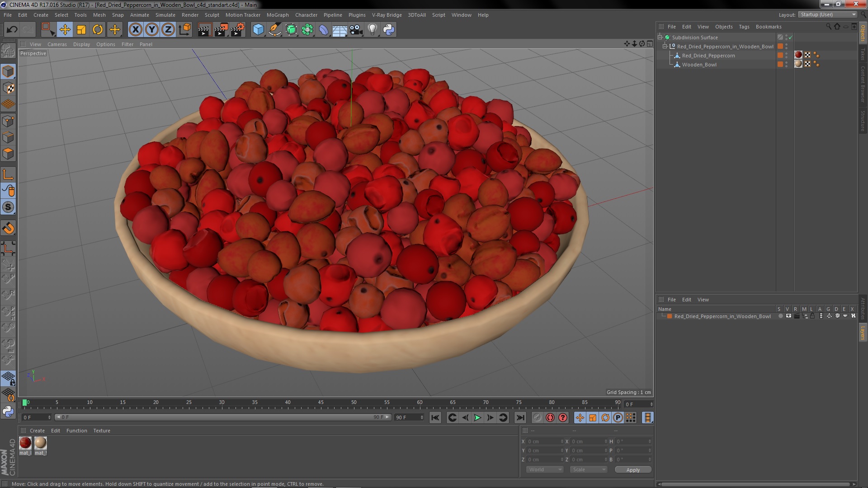
Task: Select the Rotate tool
Action: [x=98, y=30]
